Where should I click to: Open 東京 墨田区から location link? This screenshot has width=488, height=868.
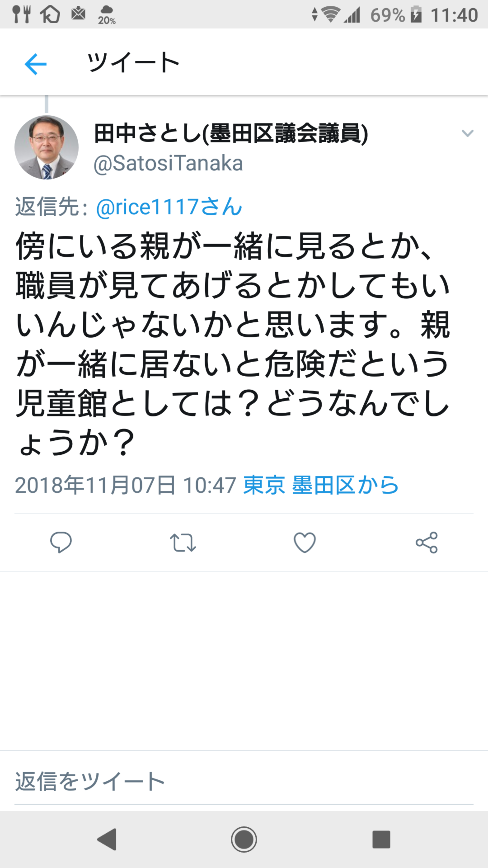(x=321, y=485)
